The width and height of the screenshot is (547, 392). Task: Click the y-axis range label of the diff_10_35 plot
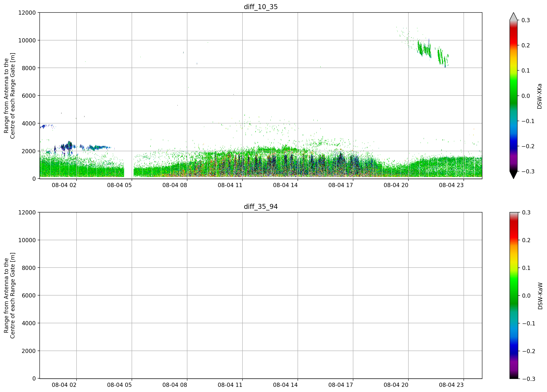click(9, 96)
